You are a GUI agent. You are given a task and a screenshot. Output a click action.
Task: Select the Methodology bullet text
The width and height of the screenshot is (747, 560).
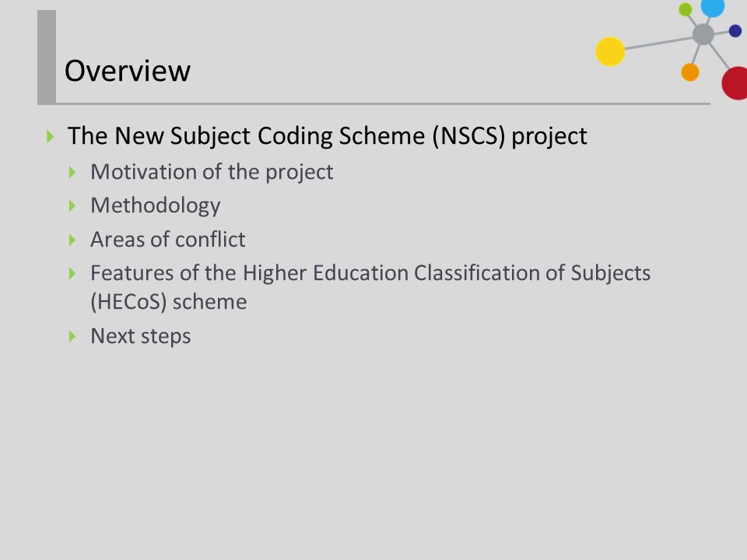[156, 206]
